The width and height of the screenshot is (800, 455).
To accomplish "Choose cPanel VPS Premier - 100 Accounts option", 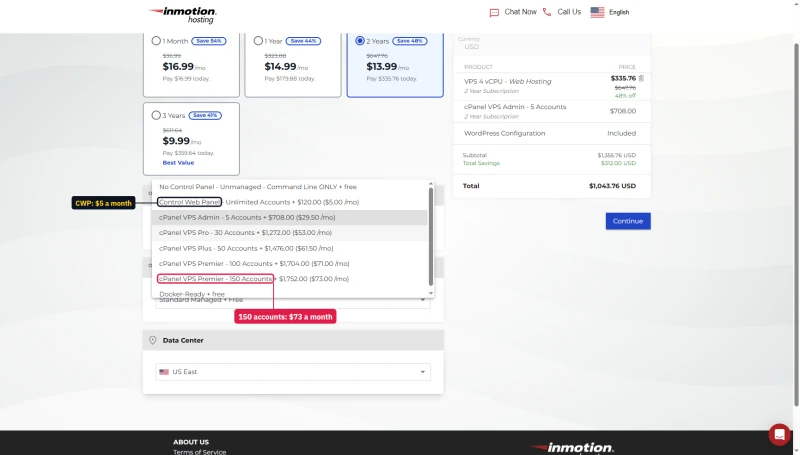I will [x=289, y=264].
